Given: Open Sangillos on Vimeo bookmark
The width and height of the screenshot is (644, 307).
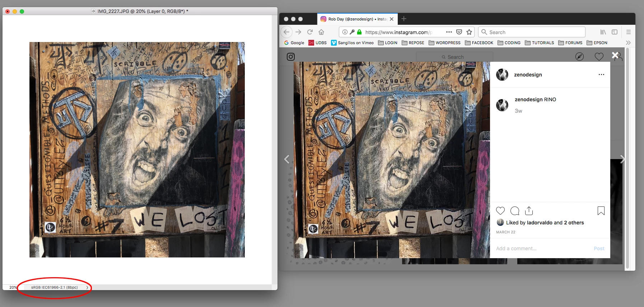Looking at the screenshot, I should click(352, 43).
